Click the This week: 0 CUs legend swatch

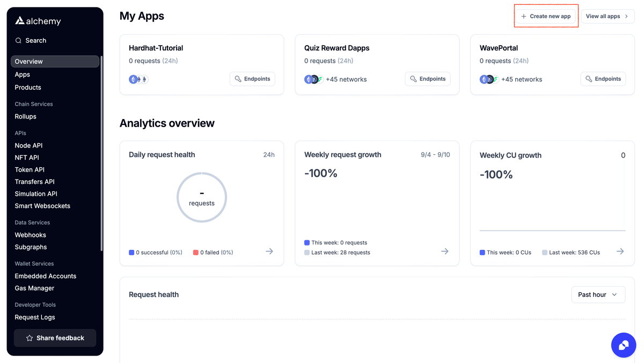click(x=482, y=253)
